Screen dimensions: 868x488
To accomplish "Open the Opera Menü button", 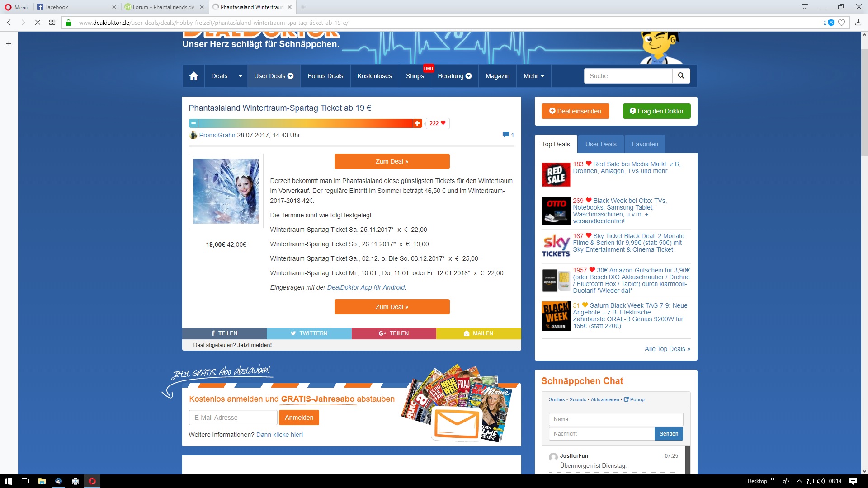I will pos(16,7).
